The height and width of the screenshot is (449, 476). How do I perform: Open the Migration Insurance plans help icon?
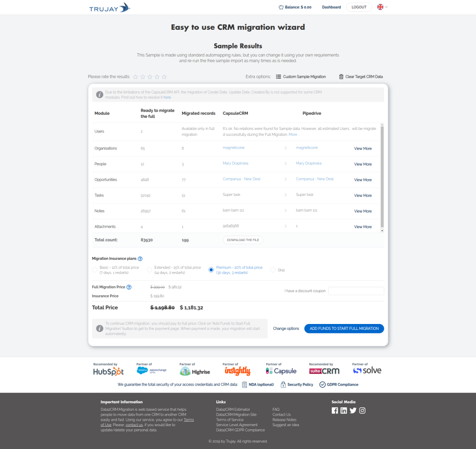coord(140,258)
